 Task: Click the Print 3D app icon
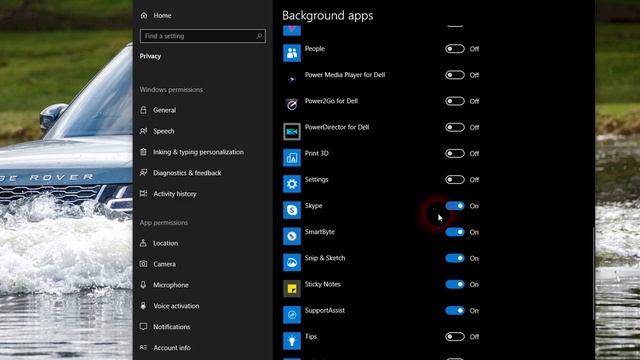pos(292,158)
